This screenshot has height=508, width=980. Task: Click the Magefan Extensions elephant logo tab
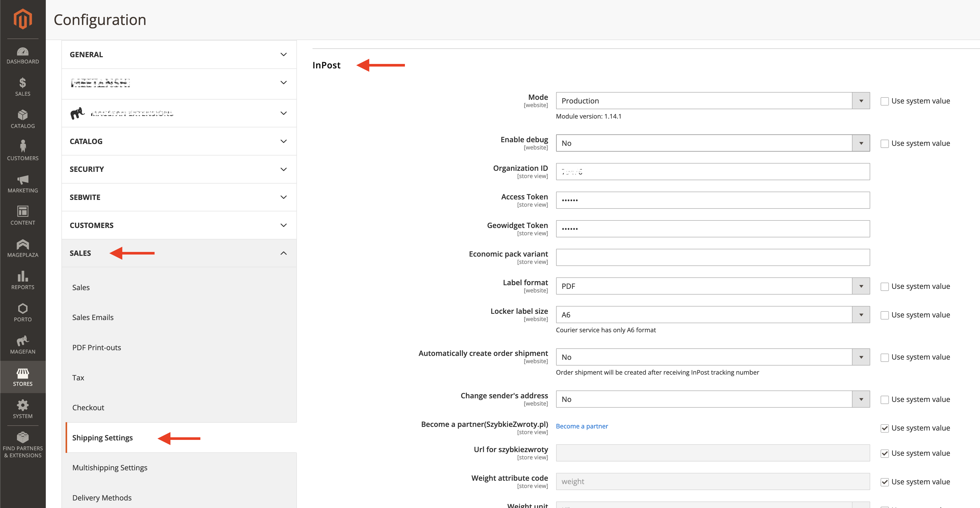coord(179,113)
